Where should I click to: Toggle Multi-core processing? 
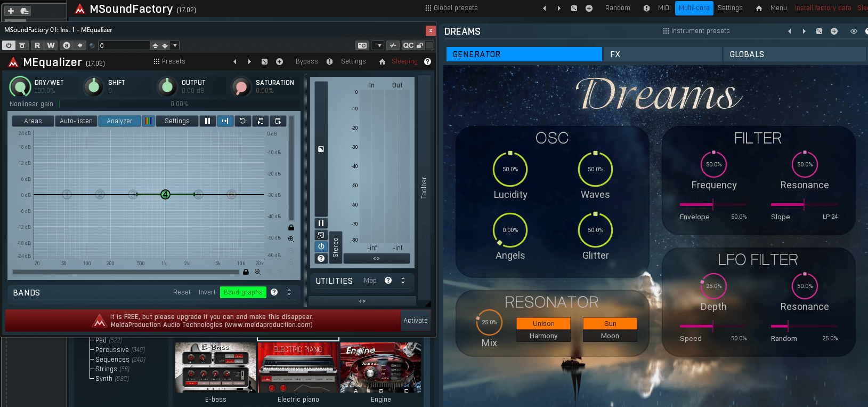point(694,8)
